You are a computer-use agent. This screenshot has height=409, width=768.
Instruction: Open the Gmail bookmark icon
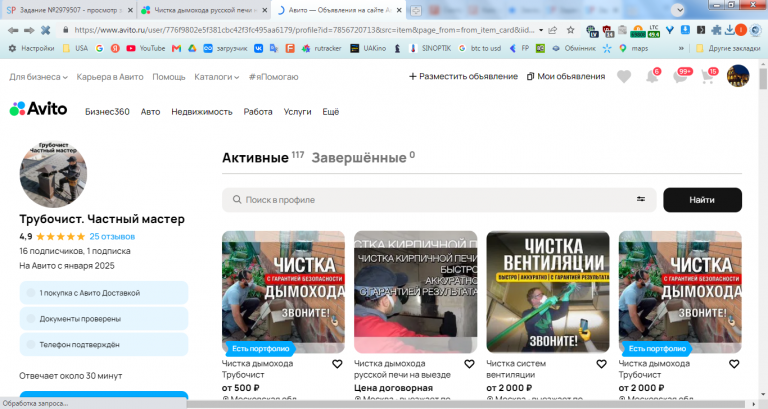tap(176, 48)
